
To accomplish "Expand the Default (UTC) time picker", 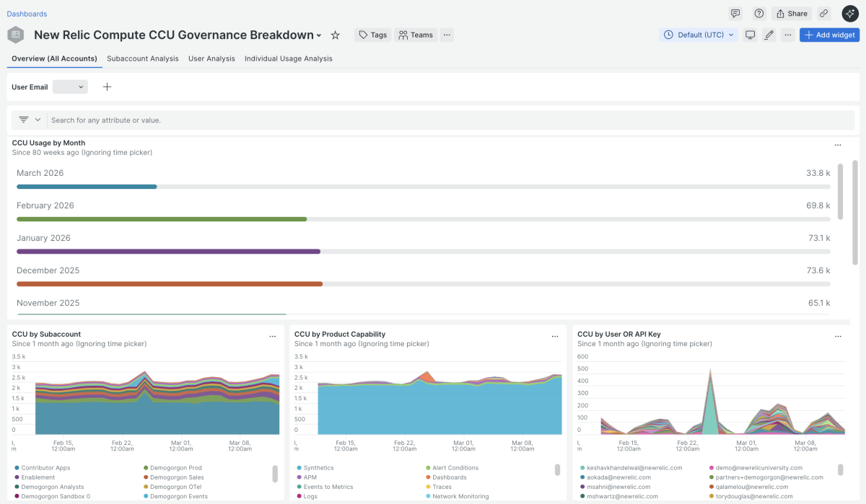I will pos(698,35).
